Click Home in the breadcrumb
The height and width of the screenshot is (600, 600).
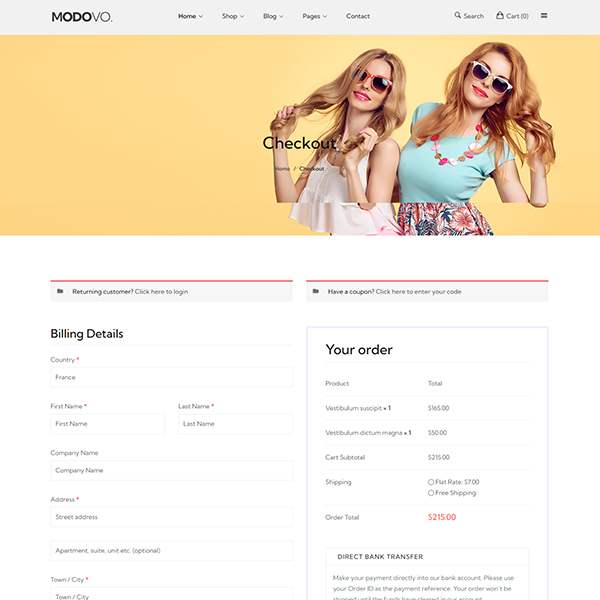pyautogui.click(x=282, y=169)
